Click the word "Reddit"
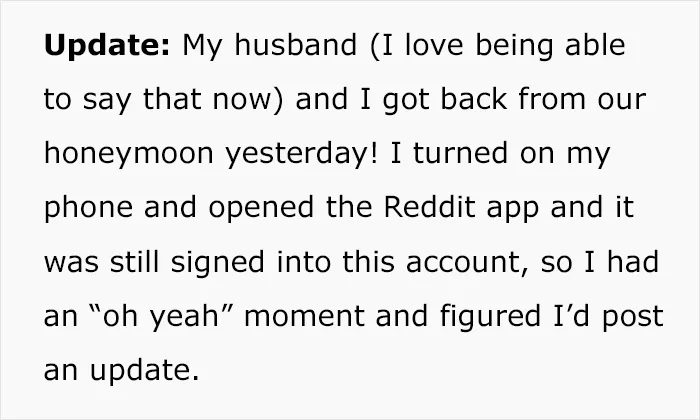Image resolution: width=700 pixels, height=420 pixels. tap(429, 207)
